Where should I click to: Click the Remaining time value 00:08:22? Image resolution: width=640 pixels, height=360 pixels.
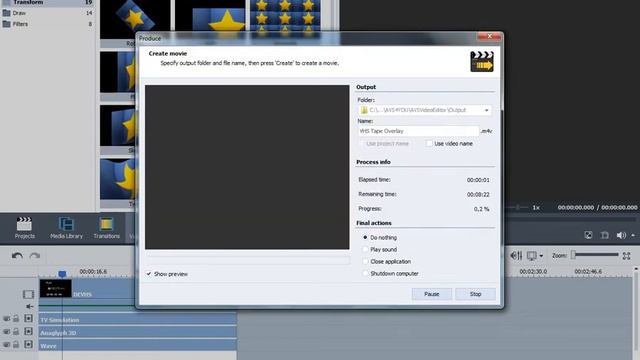478,195
